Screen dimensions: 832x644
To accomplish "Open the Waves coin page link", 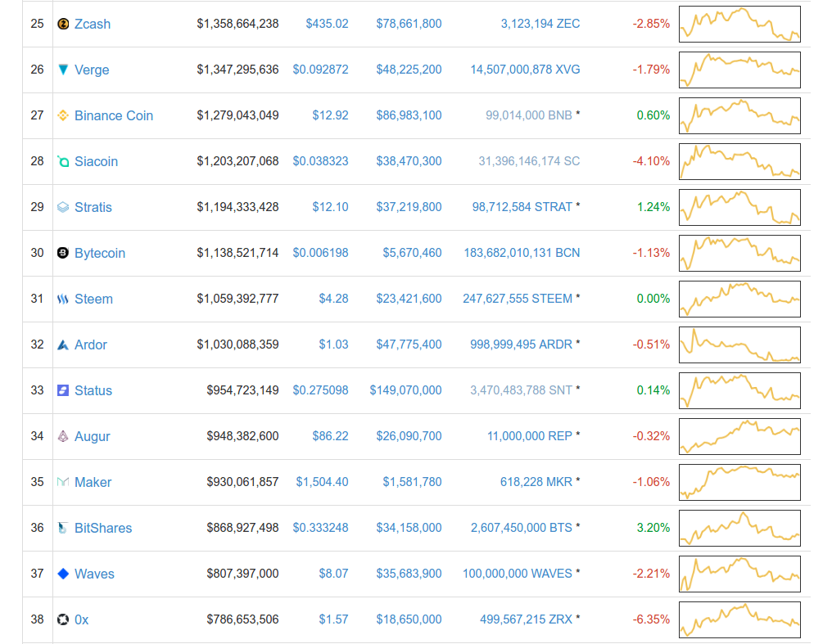I will pos(94,574).
